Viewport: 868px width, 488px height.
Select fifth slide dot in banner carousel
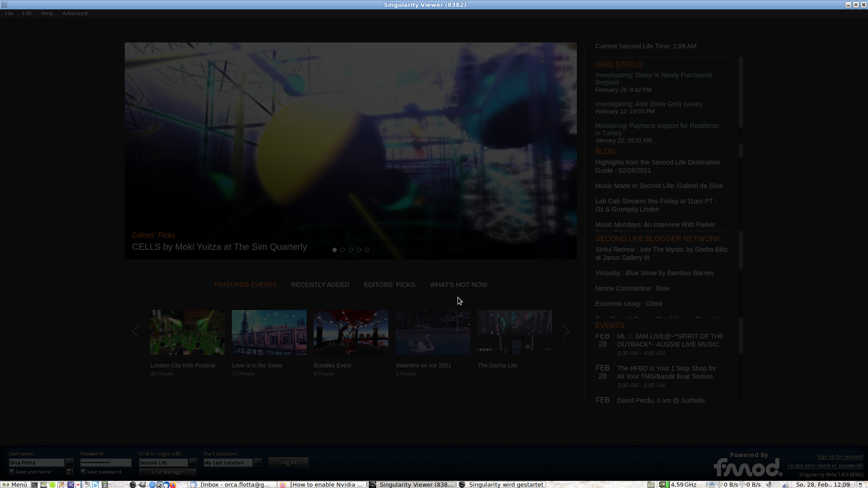coord(367,250)
